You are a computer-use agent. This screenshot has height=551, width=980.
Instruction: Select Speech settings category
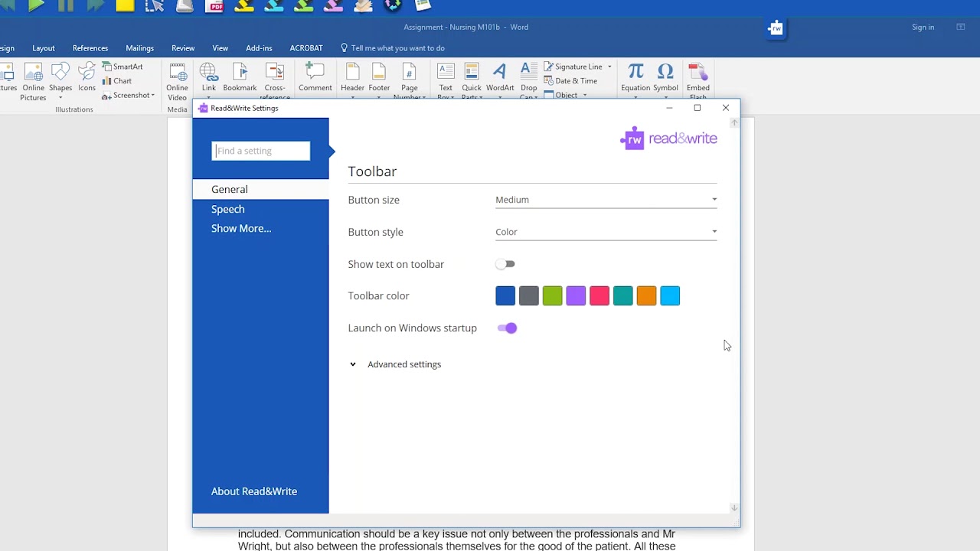(x=228, y=209)
